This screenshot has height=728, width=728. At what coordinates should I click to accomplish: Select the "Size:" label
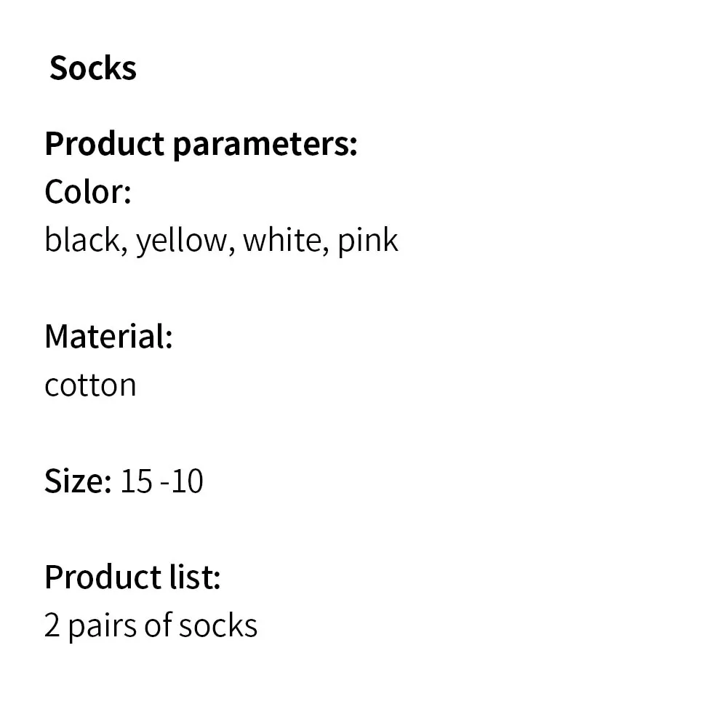[78, 481]
